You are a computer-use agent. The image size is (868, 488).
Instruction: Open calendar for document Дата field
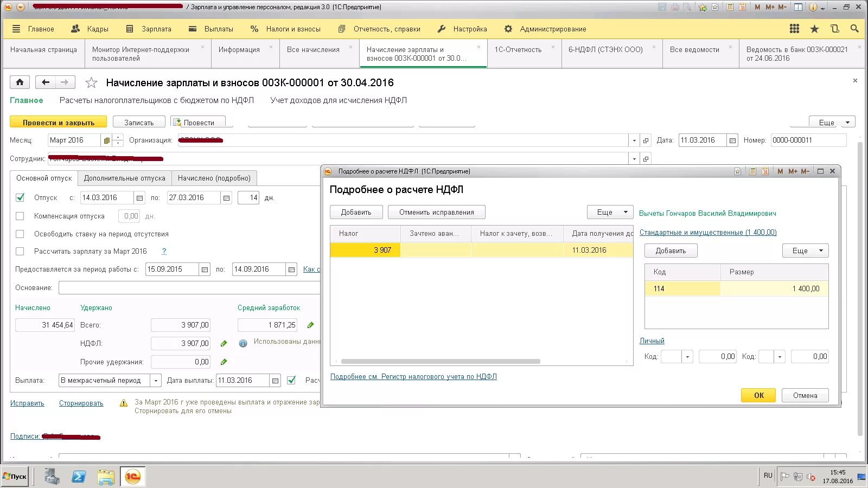pyautogui.click(x=732, y=140)
